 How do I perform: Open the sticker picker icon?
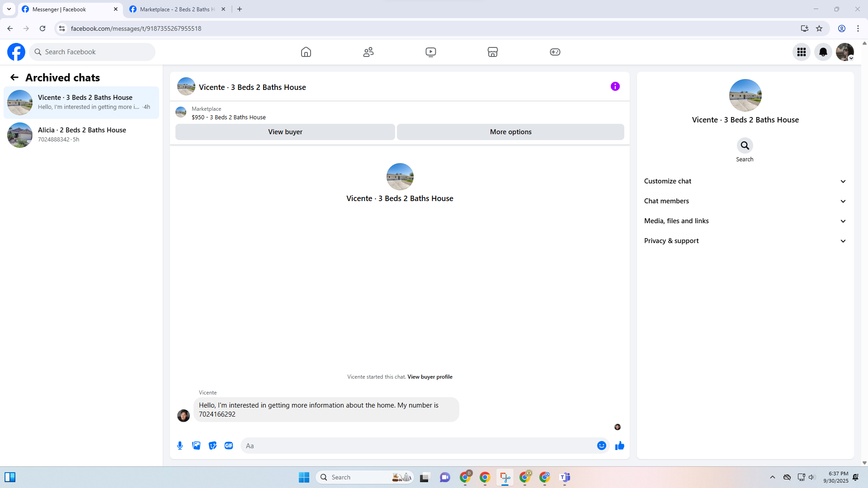tap(212, 446)
